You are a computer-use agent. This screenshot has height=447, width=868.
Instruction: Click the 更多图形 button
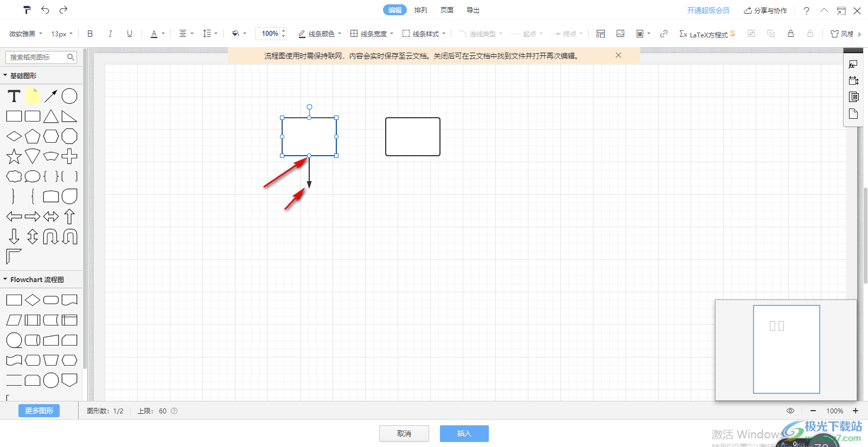click(x=39, y=411)
